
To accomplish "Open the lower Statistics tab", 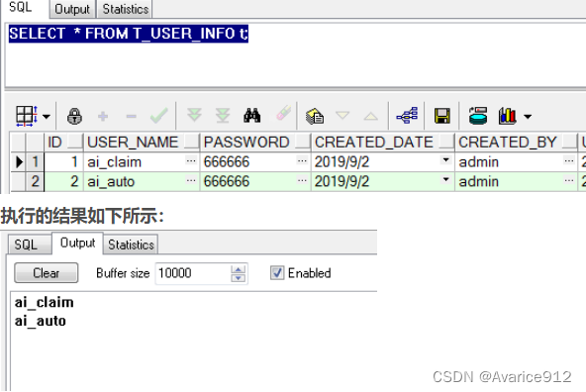I will [x=131, y=245].
